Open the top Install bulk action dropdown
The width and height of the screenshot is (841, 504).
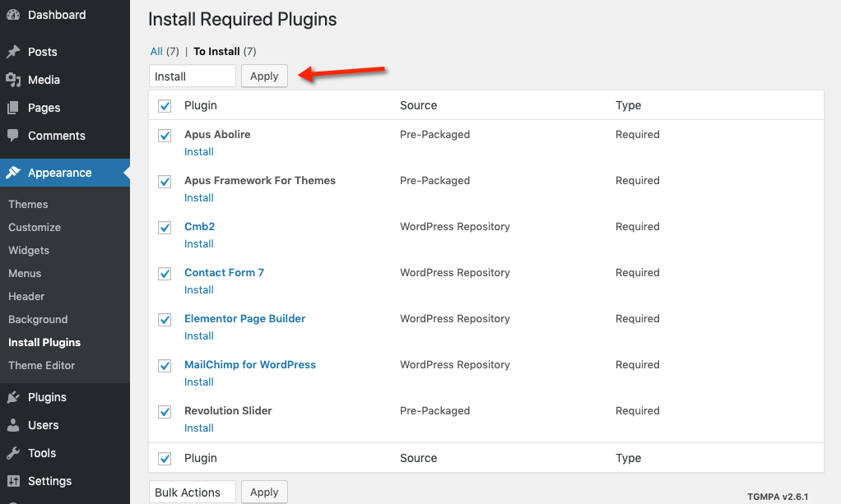(193, 76)
